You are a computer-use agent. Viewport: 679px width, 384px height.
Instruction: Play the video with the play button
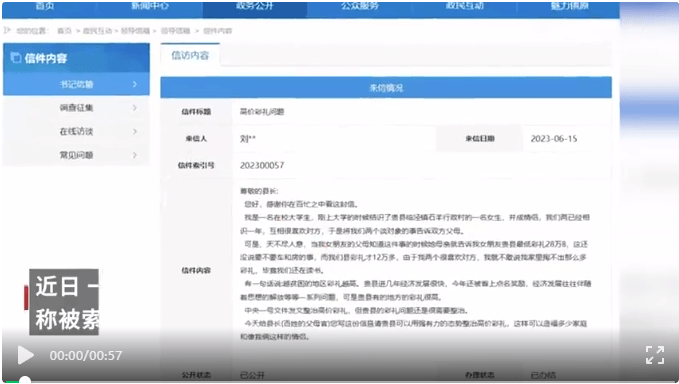coord(26,355)
